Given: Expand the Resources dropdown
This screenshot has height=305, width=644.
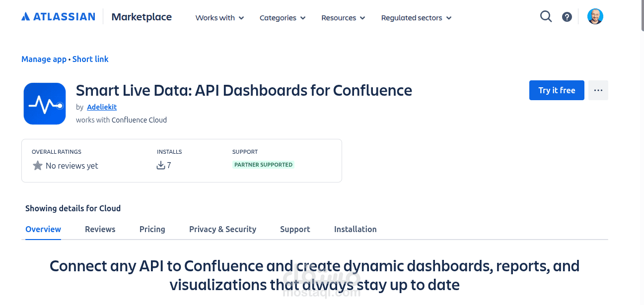Looking at the screenshot, I should tap(343, 18).
